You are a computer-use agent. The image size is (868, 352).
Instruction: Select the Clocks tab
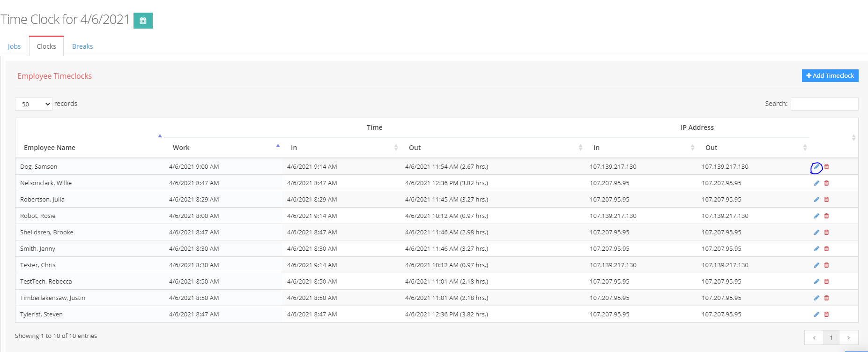coord(46,46)
